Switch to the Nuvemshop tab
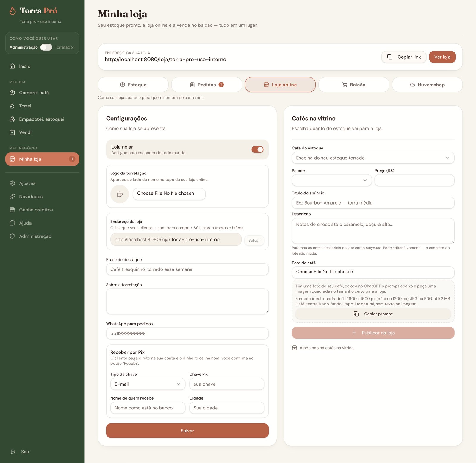The height and width of the screenshot is (463, 476). click(427, 85)
